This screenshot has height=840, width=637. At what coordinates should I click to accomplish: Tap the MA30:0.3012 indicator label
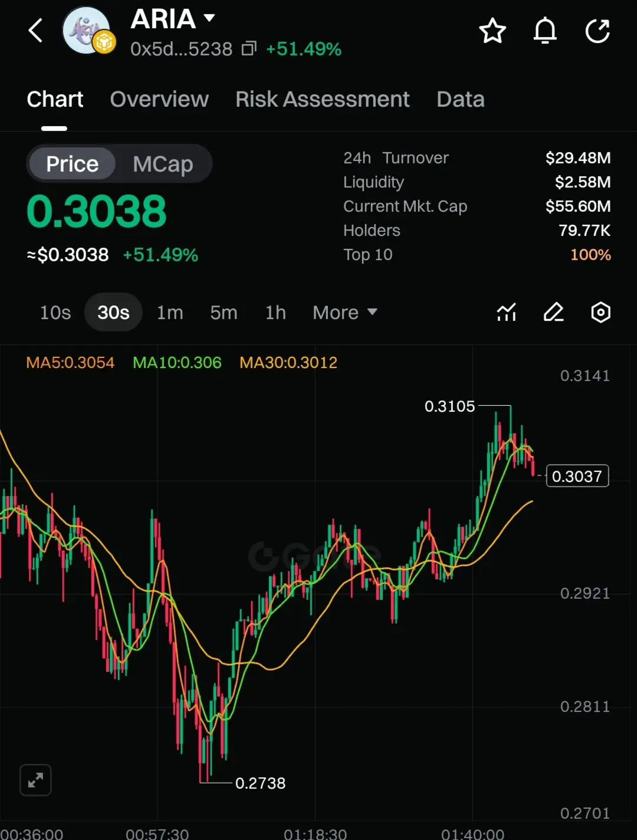tap(288, 362)
